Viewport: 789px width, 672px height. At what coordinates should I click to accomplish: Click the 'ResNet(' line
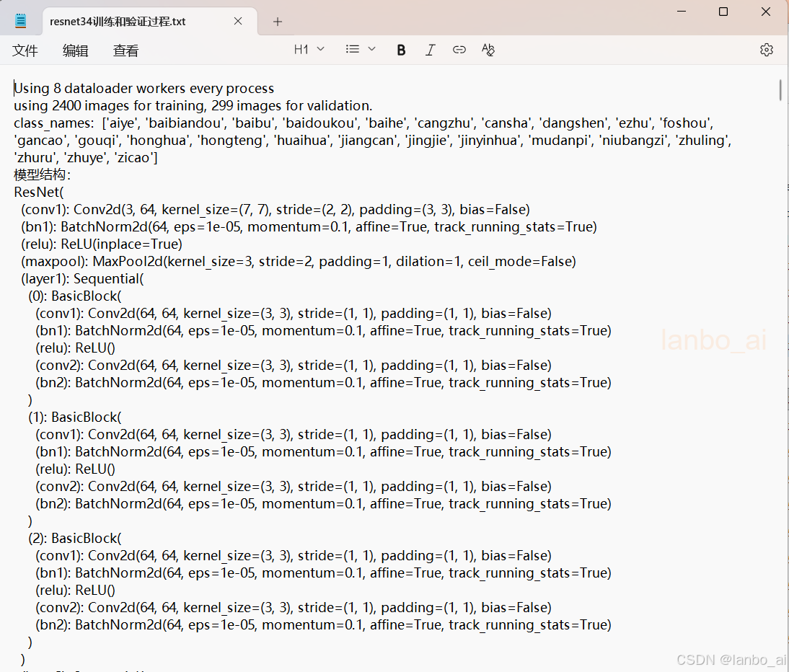[x=39, y=192]
